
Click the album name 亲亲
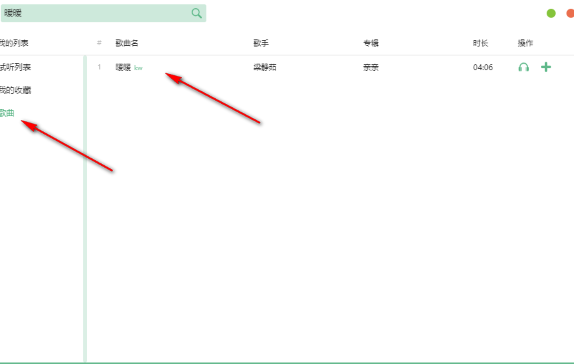pyautogui.click(x=371, y=67)
